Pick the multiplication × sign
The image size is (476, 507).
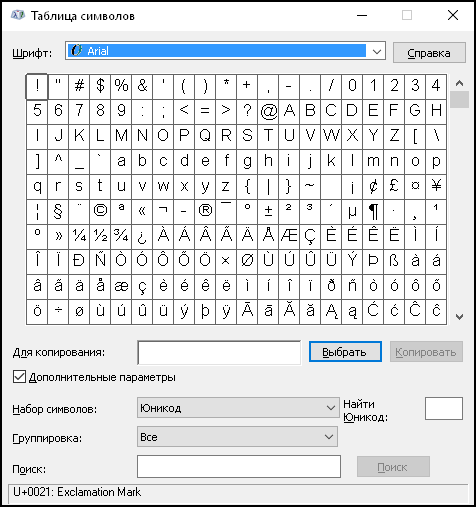pyautogui.click(x=226, y=262)
